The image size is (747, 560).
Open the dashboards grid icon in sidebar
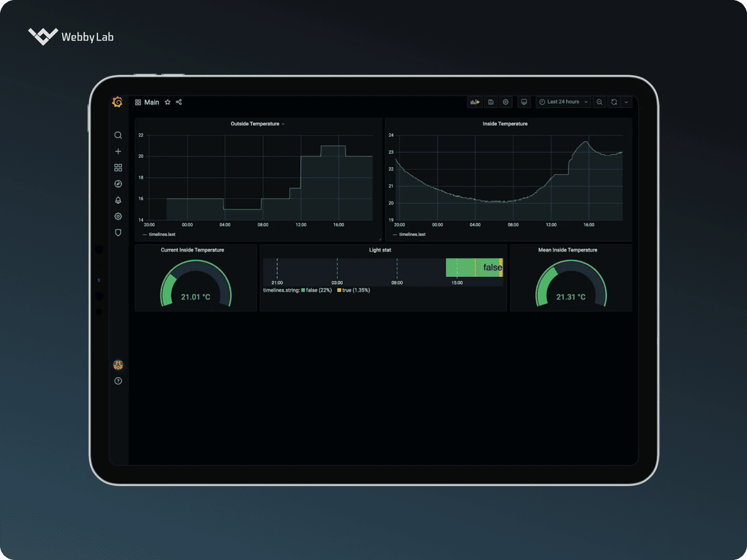118,168
